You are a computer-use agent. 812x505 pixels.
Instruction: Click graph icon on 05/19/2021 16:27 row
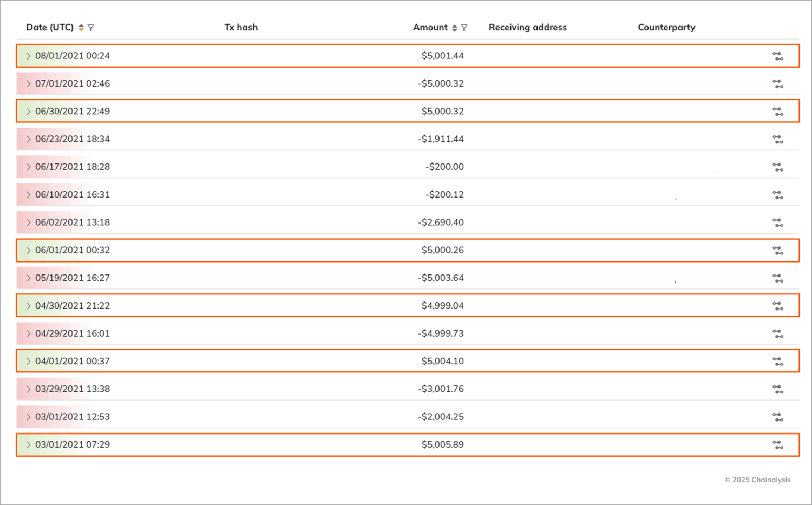(x=777, y=278)
